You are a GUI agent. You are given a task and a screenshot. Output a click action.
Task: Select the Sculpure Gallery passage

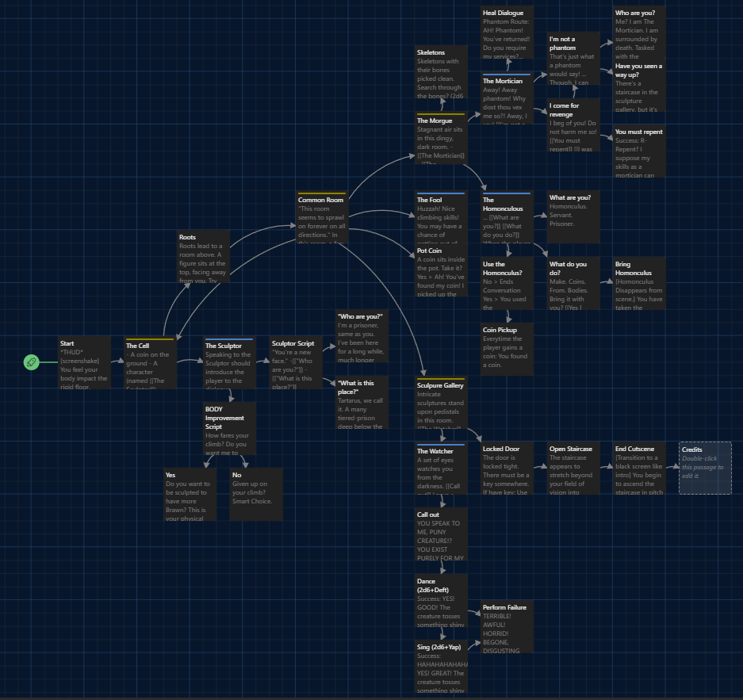pyautogui.click(x=441, y=403)
